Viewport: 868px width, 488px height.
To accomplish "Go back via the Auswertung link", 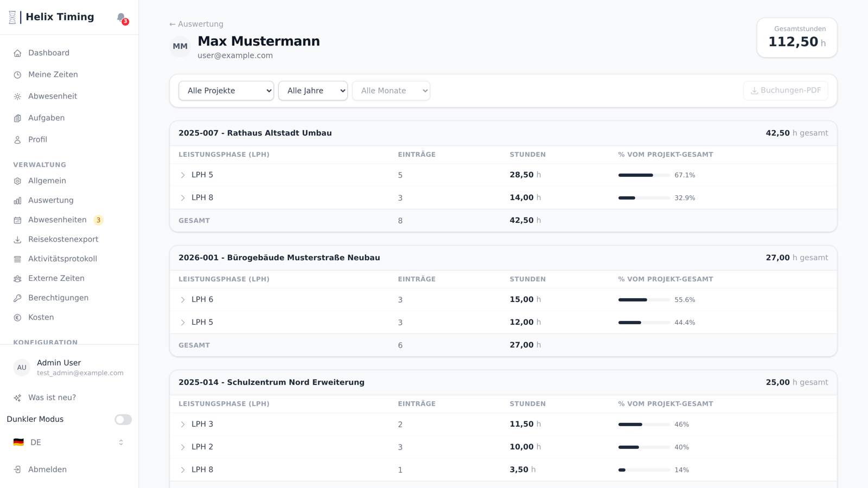I will click(x=196, y=24).
